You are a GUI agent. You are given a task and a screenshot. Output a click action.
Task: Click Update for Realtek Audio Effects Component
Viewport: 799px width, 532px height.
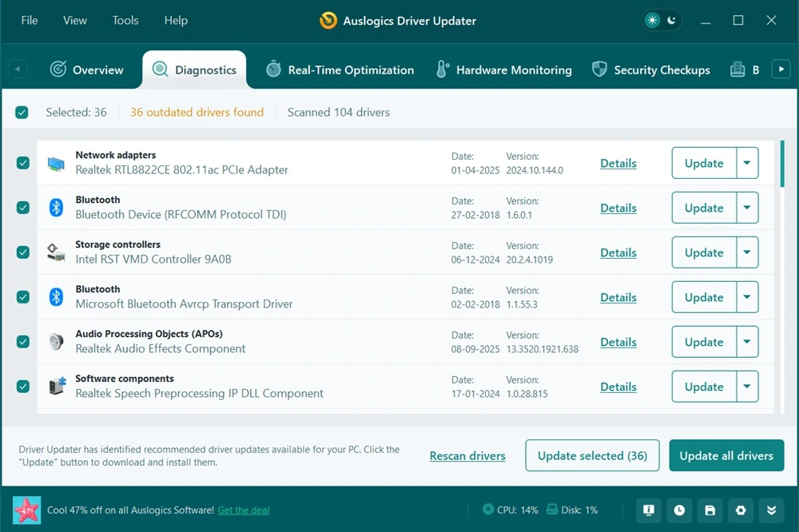(704, 341)
